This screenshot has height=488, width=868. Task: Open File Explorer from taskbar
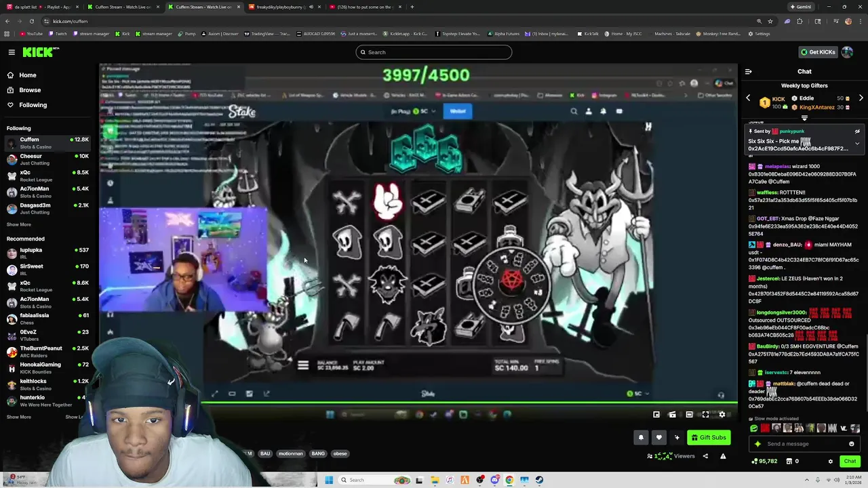pyautogui.click(x=435, y=480)
